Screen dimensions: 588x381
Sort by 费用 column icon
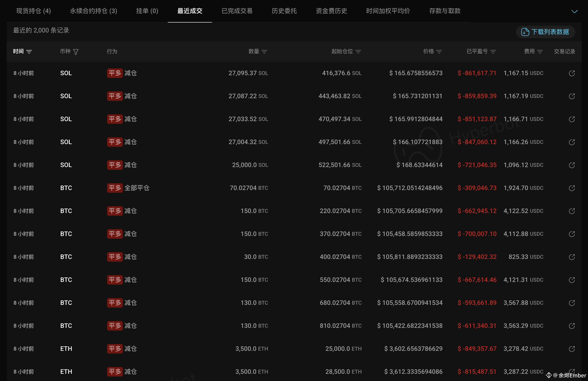tap(540, 52)
